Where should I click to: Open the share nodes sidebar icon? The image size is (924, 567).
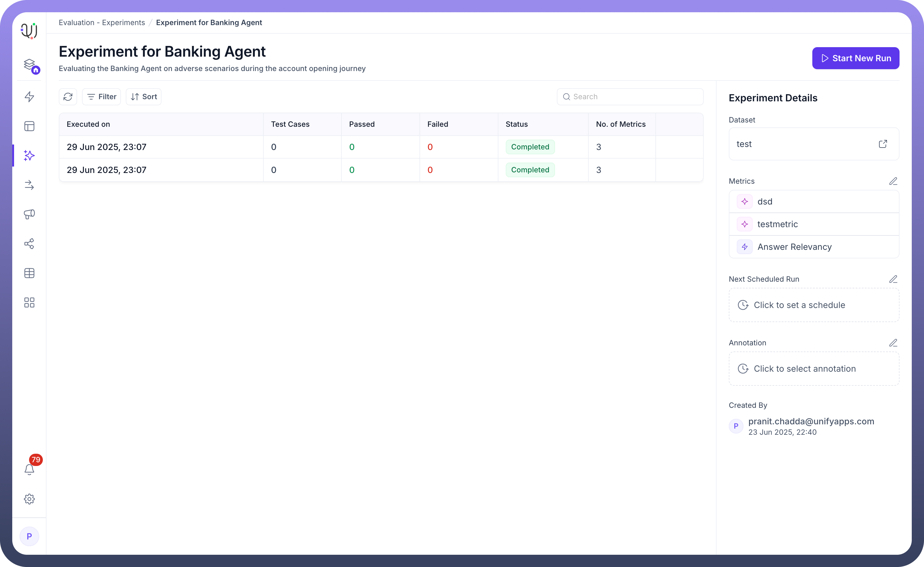pyautogui.click(x=29, y=243)
